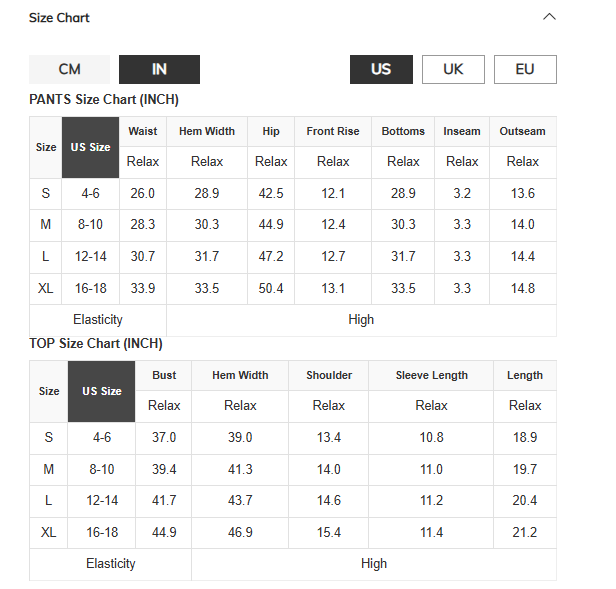
Task: Switch sizing region to UK
Action: tap(453, 70)
